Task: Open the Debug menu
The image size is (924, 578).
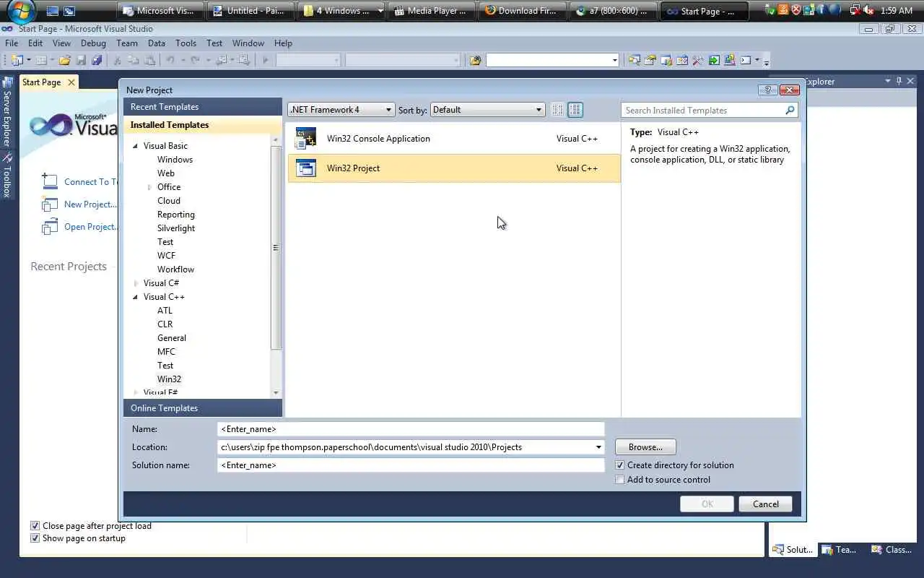Action: (x=93, y=43)
